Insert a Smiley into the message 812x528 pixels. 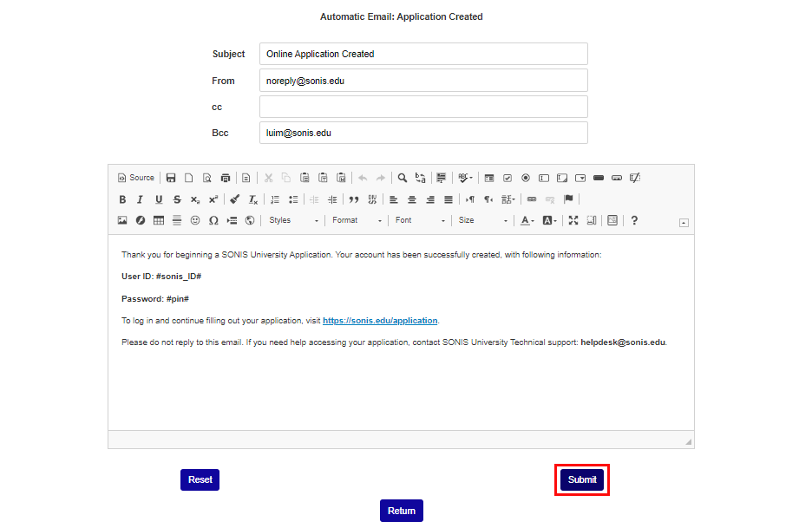pyautogui.click(x=195, y=219)
